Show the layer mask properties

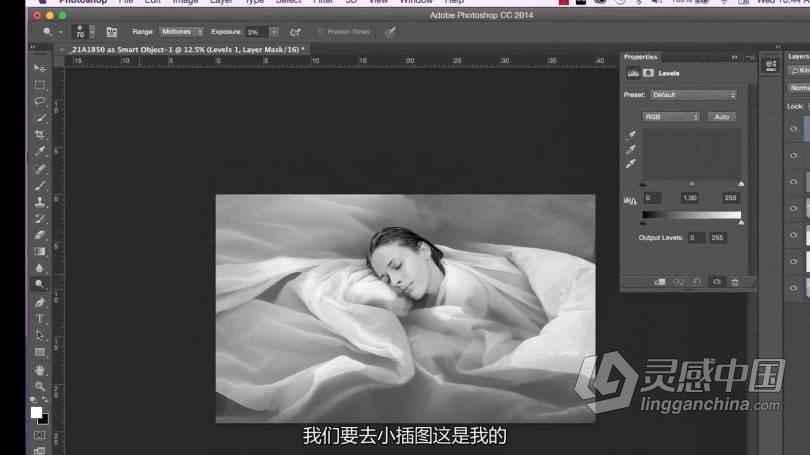[x=648, y=73]
